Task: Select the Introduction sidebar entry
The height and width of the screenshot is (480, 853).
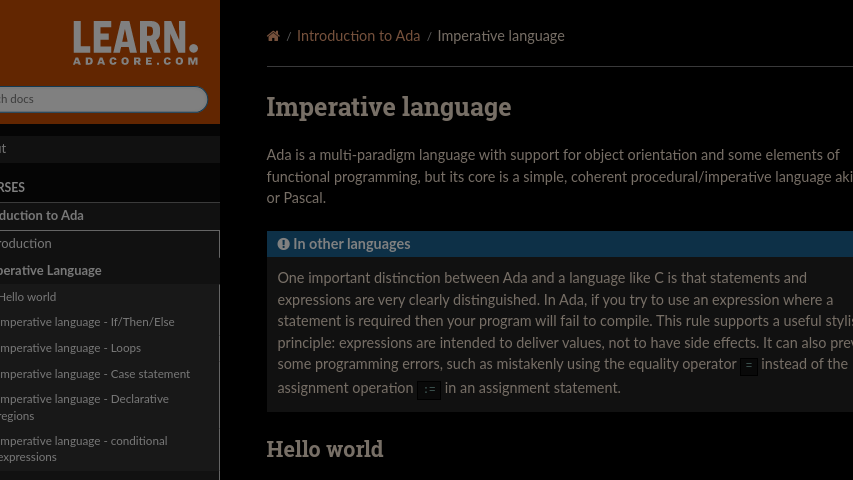Action: (x=26, y=244)
